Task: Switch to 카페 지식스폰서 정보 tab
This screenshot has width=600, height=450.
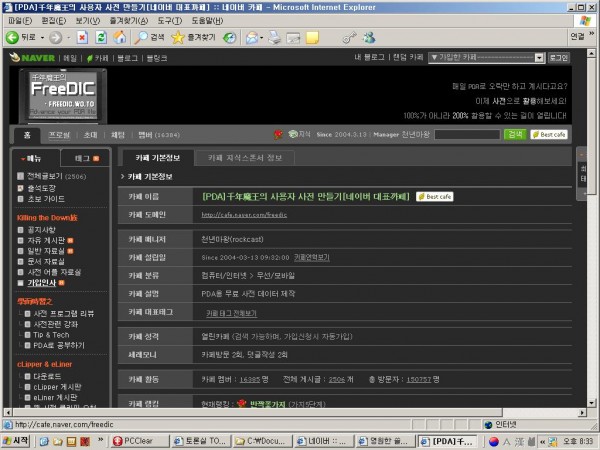Action: pyautogui.click(x=245, y=158)
